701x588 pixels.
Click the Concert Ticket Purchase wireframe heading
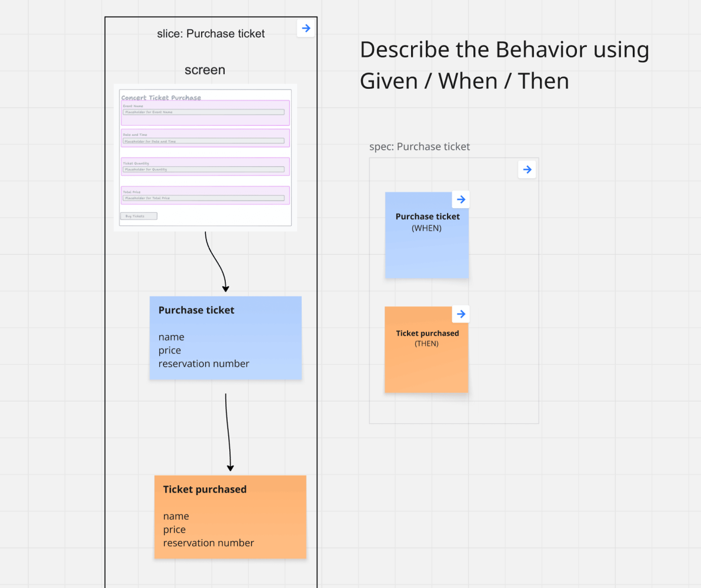tap(161, 97)
